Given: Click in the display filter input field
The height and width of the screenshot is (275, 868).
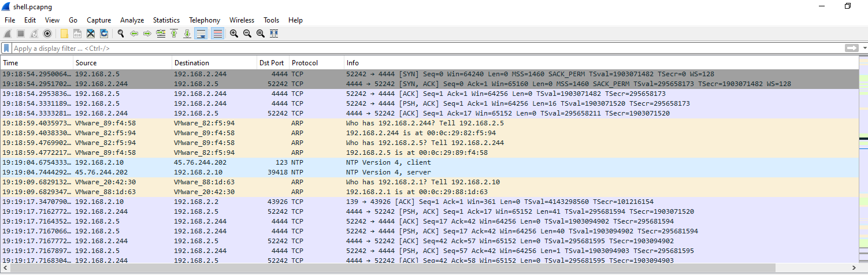Looking at the screenshot, I should pos(405,49).
